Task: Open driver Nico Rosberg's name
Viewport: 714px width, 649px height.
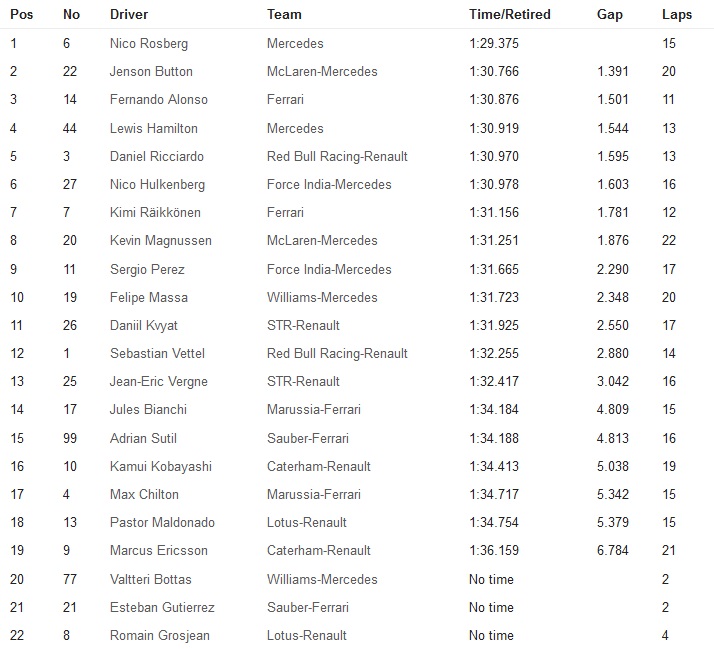Action: click(x=149, y=44)
